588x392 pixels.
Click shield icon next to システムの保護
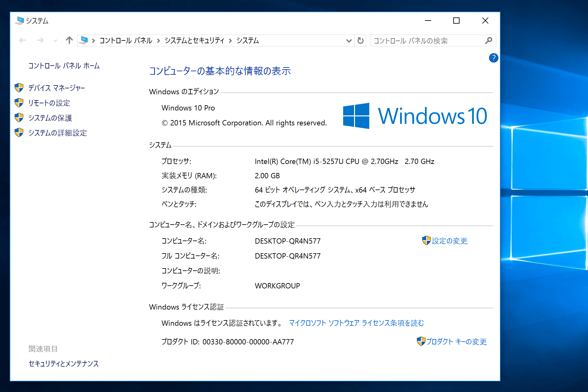19,118
